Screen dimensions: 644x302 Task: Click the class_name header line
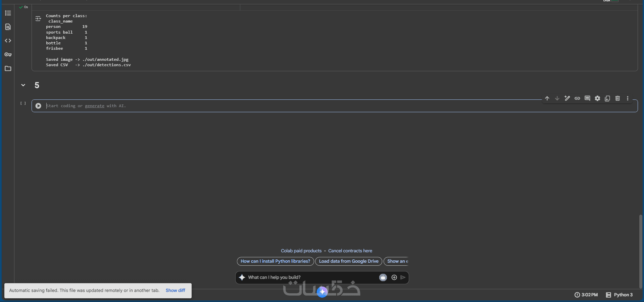click(x=60, y=21)
